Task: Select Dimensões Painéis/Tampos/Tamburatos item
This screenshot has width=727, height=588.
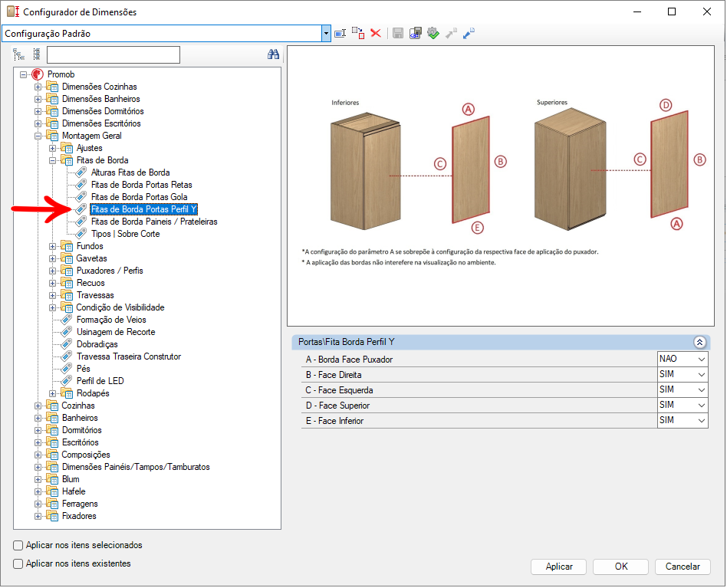Action: (136, 467)
